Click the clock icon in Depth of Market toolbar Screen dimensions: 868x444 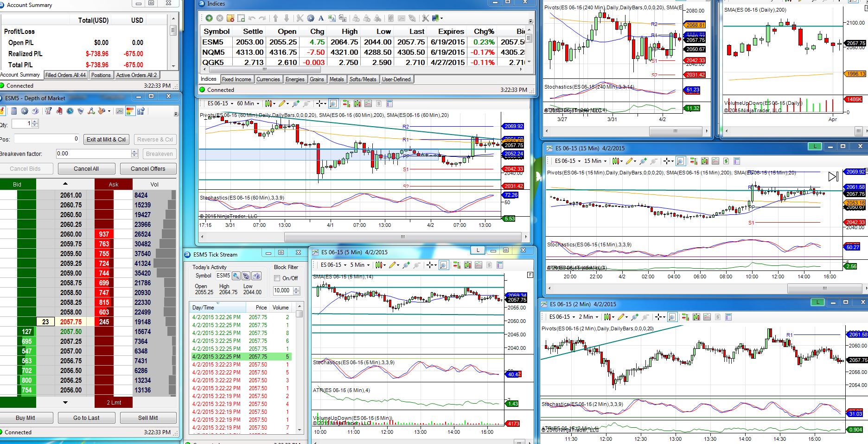70,111
